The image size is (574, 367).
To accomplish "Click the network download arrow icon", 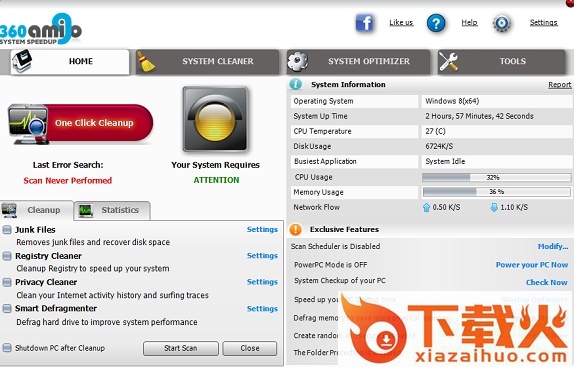I will click(x=494, y=207).
